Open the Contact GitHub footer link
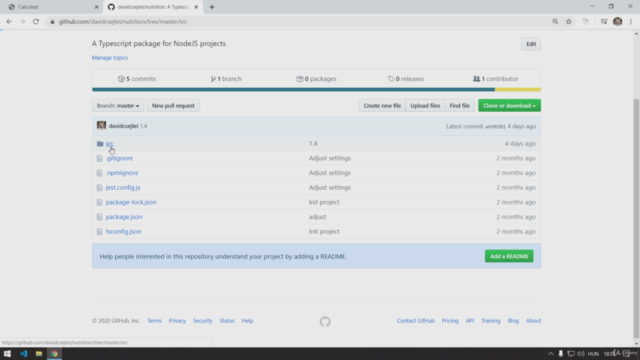 click(416, 321)
